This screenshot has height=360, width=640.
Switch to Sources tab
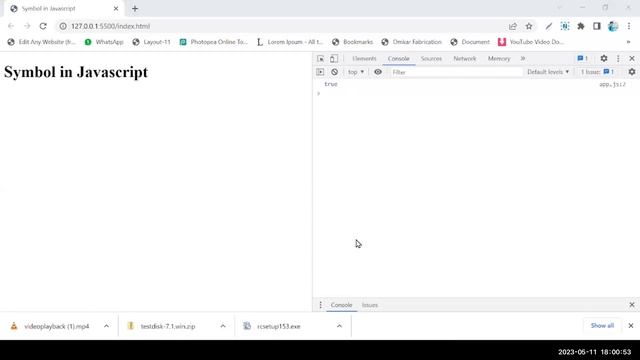[x=431, y=59]
